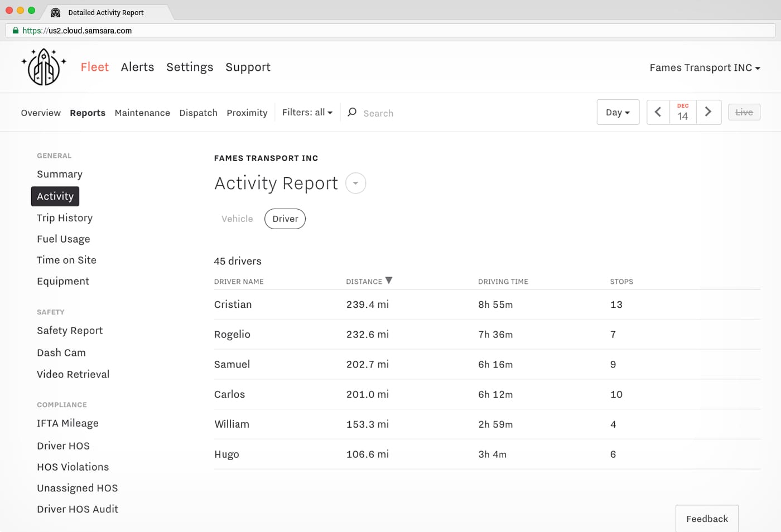The height and width of the screenshot is (532, 781).
Task: Click the 3h 4m driving time value
Action: coord(493,454)
